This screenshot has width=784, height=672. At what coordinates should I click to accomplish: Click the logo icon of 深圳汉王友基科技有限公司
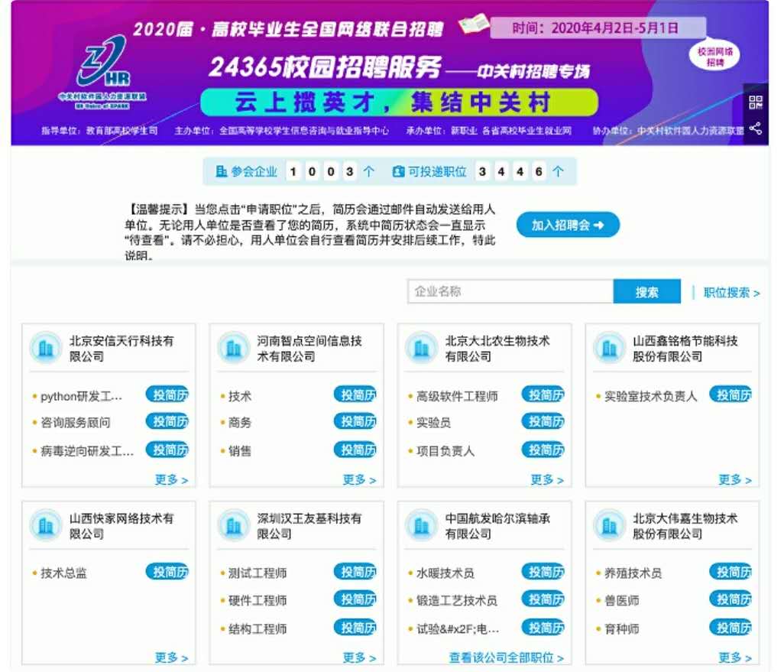[234, 525]
